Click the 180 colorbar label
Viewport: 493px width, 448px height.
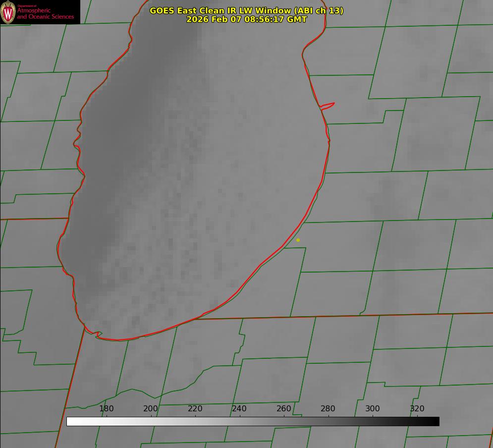pos(106,408)
